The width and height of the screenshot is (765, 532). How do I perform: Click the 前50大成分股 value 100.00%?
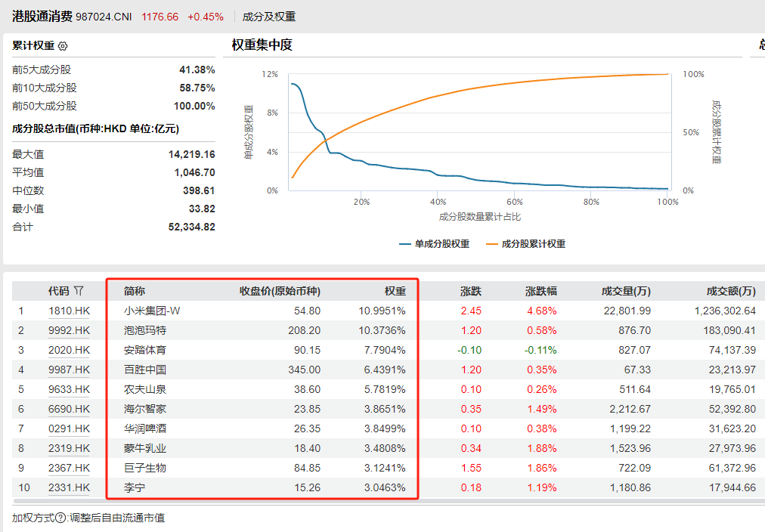pos(194,106)
